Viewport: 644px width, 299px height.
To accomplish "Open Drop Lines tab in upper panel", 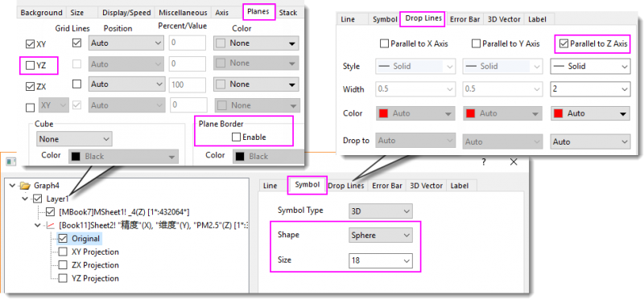I will (423, 18).
